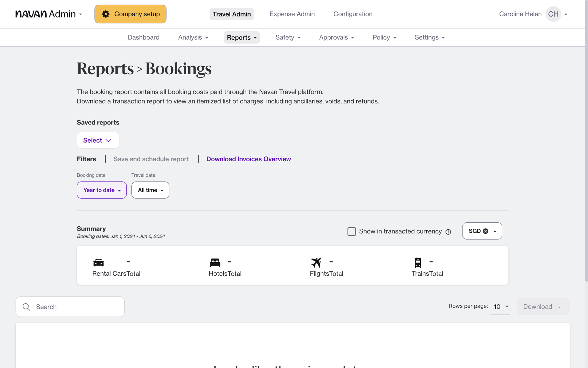Image resolution: width=588 pixels, height=368 pixels.
Task: Click the Company setup gear icon
Action: coord(106,14)
